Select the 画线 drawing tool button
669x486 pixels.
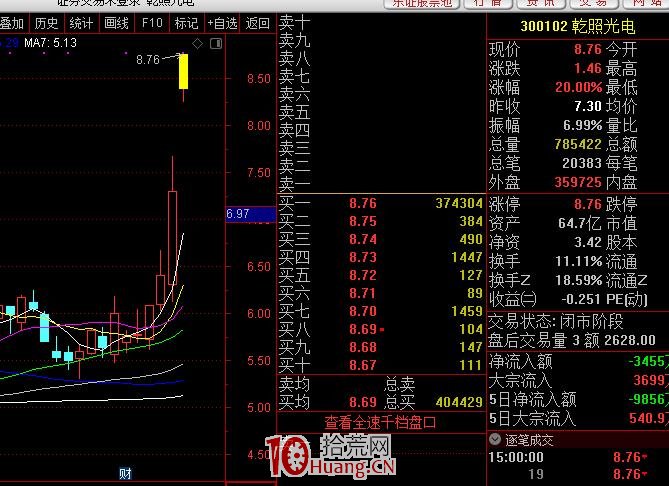(116, 23)
